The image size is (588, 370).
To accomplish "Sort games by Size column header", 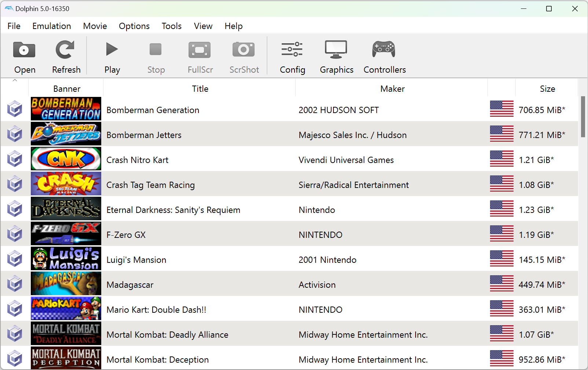I will (547, 89).
